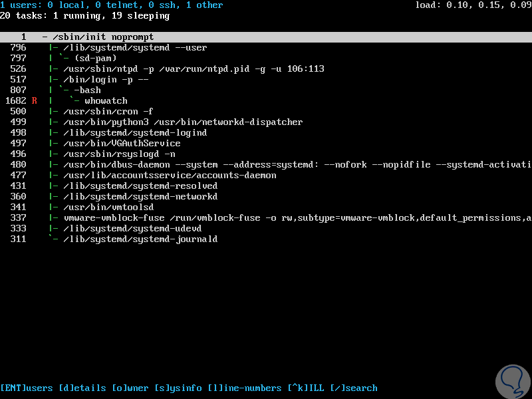Click the ntpd process with PID 526
532x399 pixels.
pos(166,68)
